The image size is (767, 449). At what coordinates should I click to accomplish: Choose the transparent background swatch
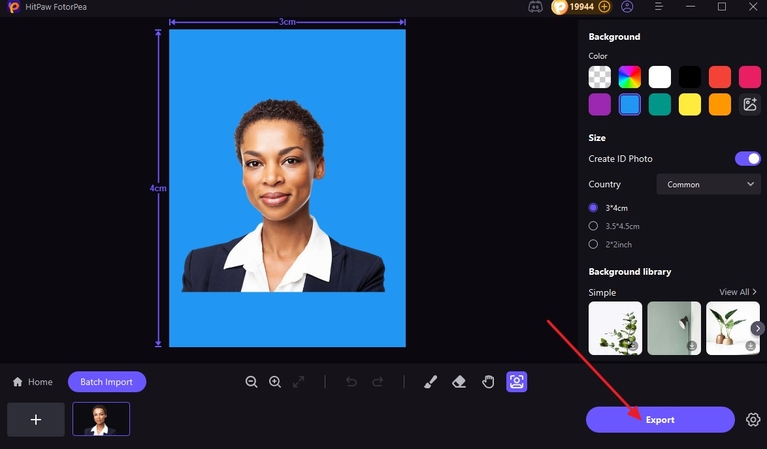click(x=599, y=77)
